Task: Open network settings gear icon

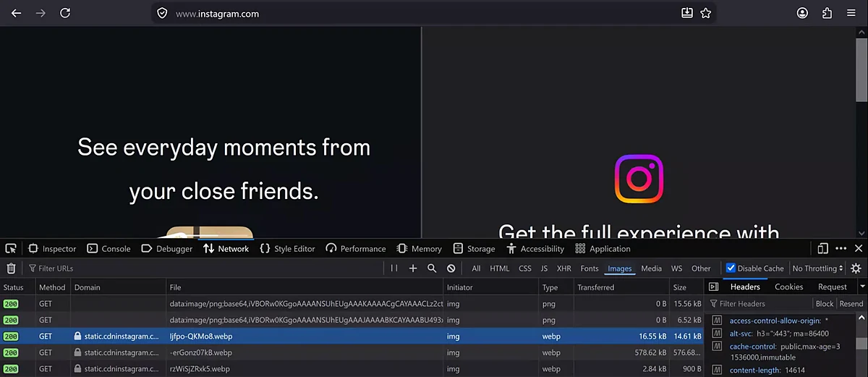Action: coord(856,268)
